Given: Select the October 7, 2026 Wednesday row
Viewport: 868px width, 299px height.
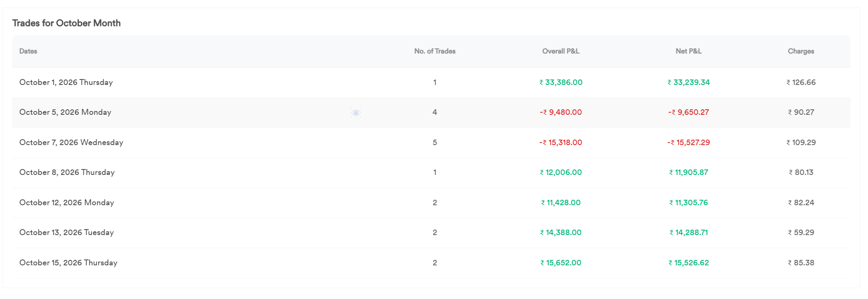Looking at the screenshot, I should 431,143.
